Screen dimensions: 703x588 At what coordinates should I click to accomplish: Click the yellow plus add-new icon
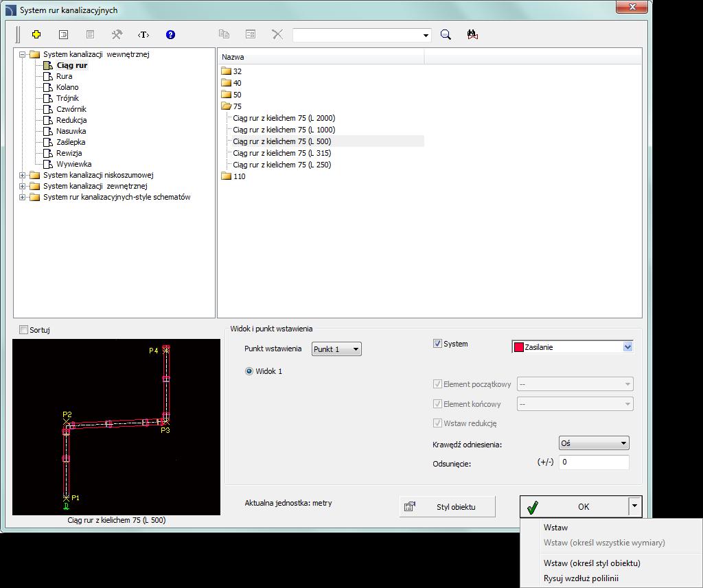(37, 34)
